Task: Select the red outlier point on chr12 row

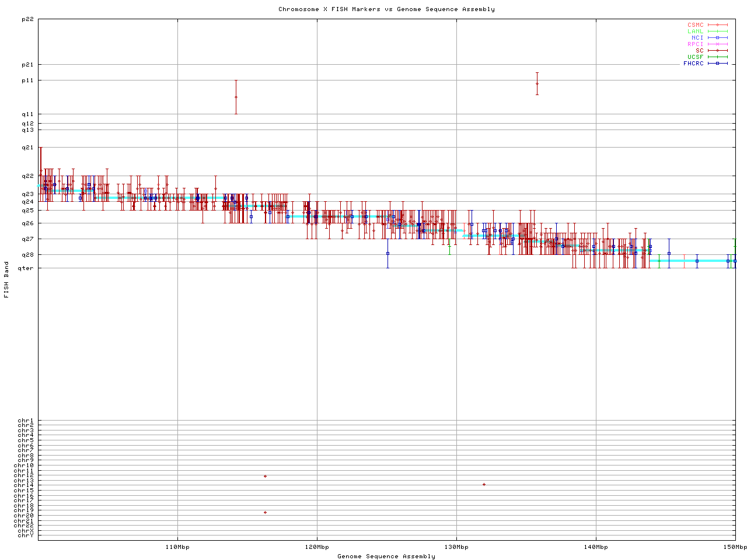Action: click(265, 477)
